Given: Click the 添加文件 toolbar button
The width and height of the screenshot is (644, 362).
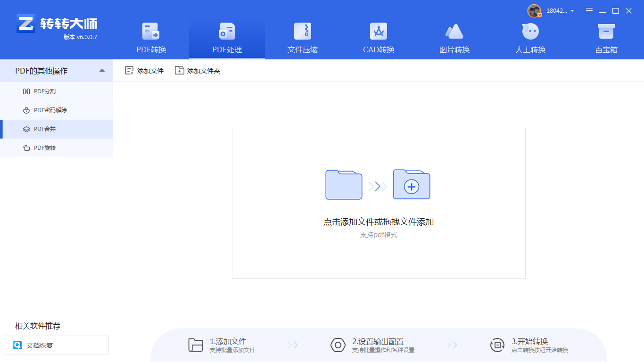Looking at the screenshot, I should 144,71.
